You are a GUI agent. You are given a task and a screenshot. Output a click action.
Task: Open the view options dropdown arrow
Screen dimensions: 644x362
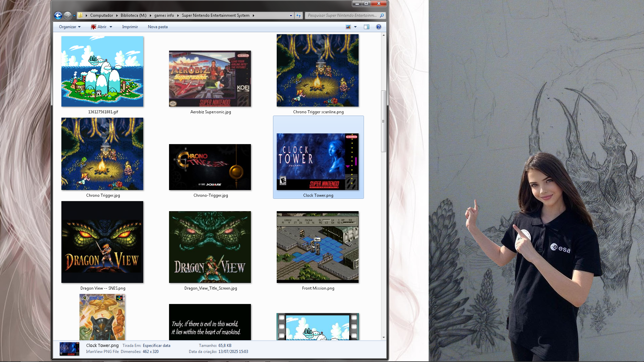pyautogui.click(x=355, y=27)
